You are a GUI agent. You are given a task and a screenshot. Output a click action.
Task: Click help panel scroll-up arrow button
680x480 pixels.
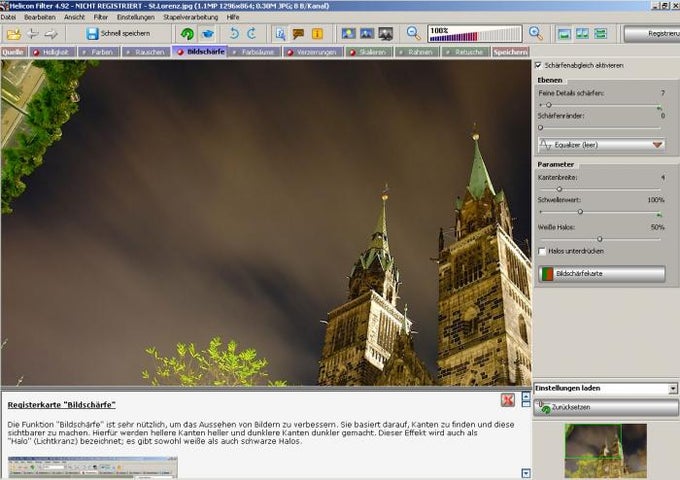tap(526, 396)
